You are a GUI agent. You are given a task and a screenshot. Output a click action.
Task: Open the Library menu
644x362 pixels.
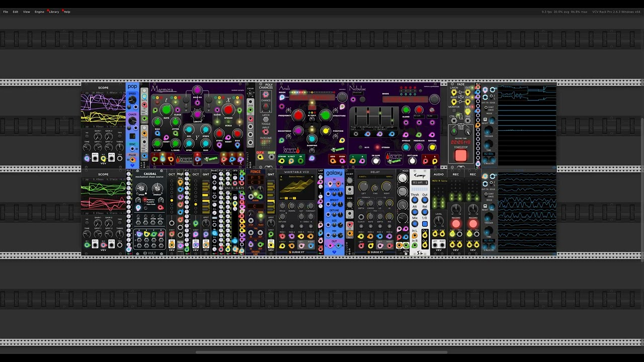54,12
